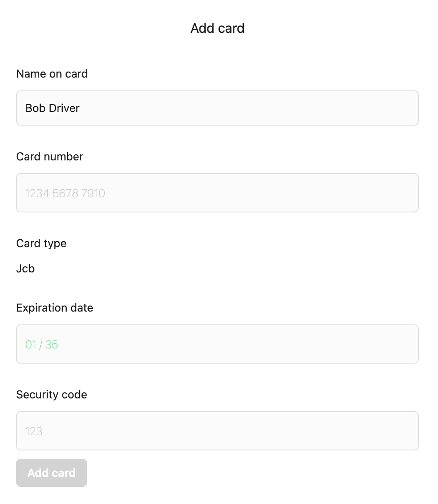Click the "Card type" label
The height and width of the screenshot is (504, 438).
pos(41,243)
